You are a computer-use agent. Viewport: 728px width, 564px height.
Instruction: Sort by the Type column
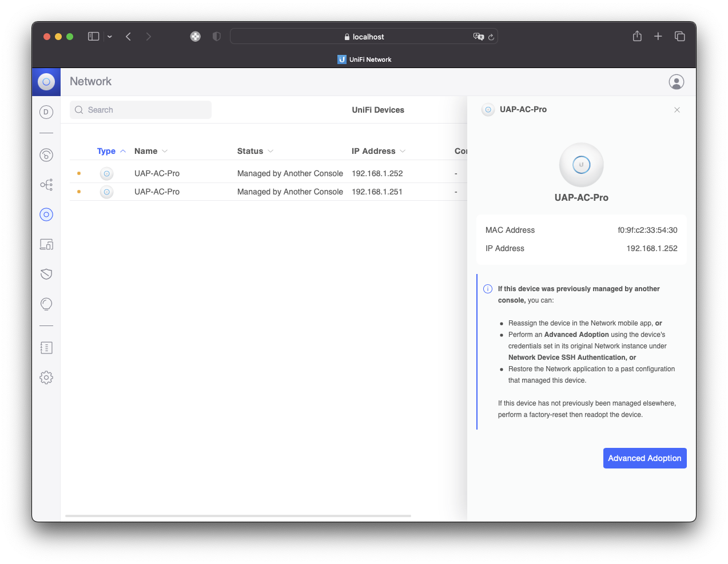pyautogui.click(x=112, y=151)
